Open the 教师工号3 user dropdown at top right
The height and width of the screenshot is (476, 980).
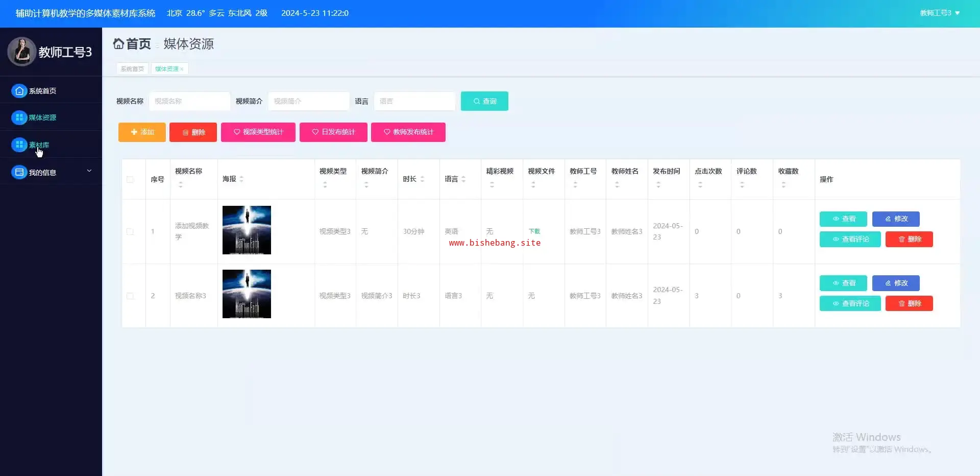pos(940,13)
